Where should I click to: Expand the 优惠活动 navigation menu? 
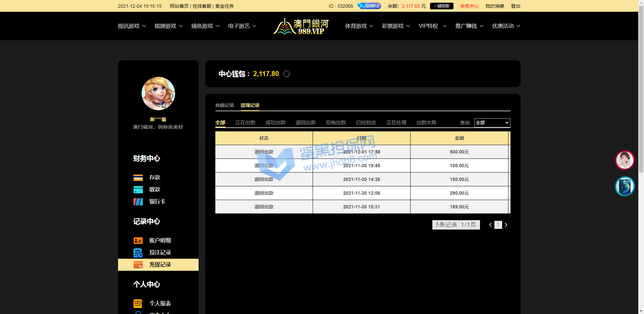click(x=506, y=26)
